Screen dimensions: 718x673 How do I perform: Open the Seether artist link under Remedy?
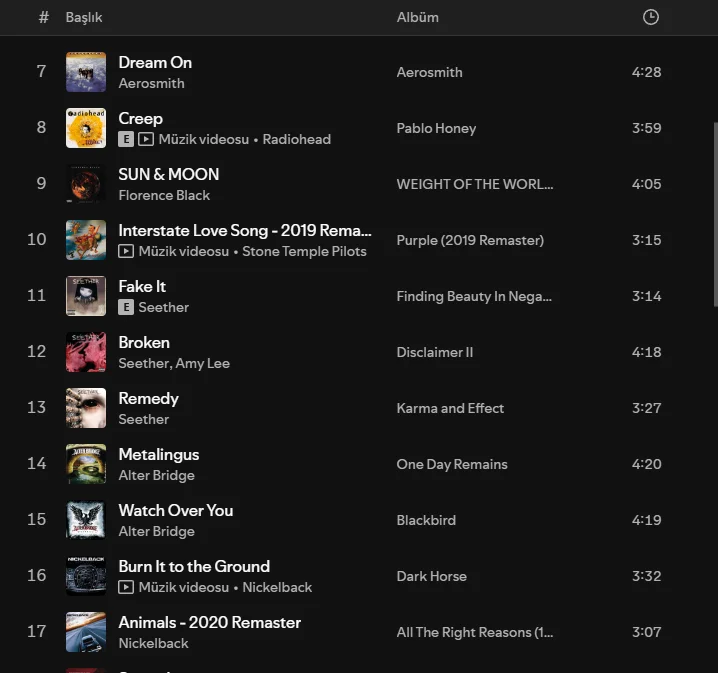click(x=144, y=419)
